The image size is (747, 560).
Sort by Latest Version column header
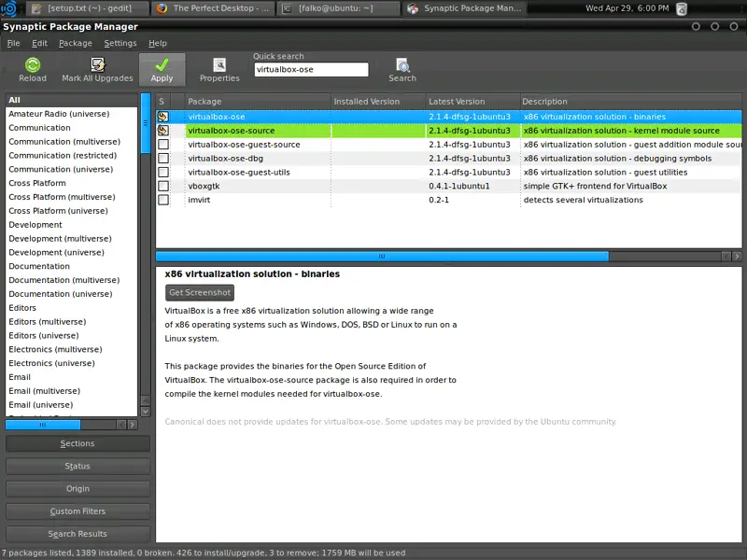[x=472, y=102]
